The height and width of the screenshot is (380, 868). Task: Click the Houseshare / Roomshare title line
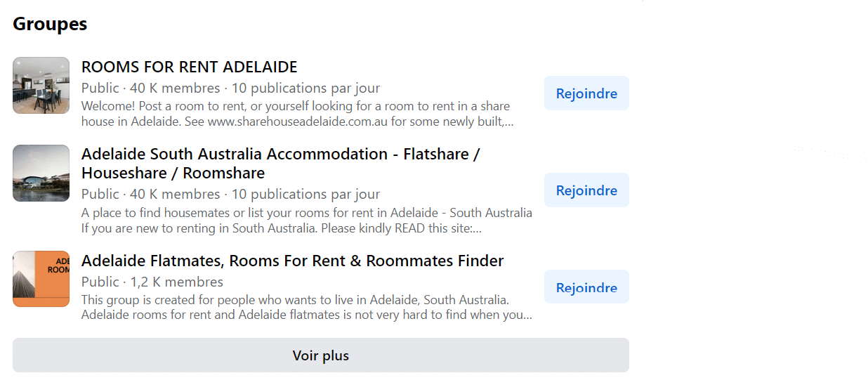(173, 173)
